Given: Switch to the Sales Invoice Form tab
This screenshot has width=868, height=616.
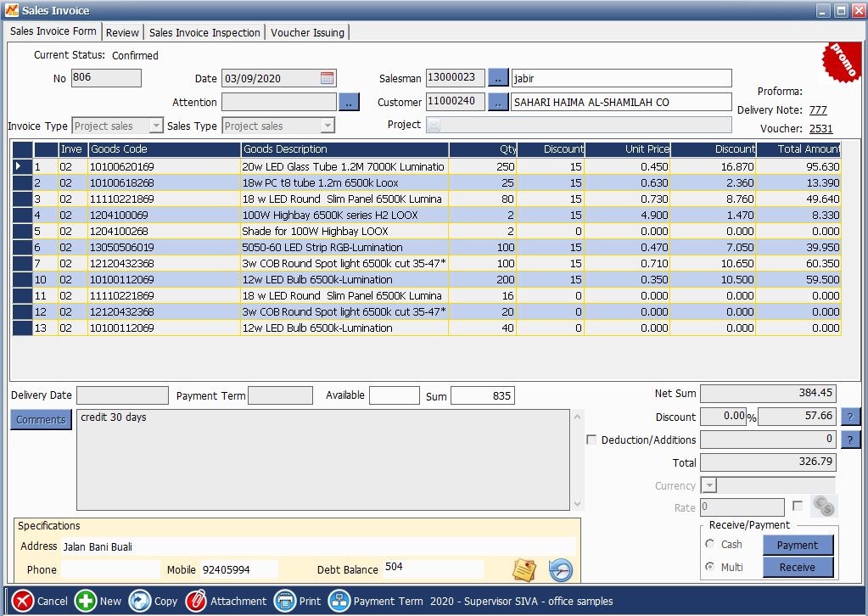Looking at the screenshot, I should coord(53,31).
